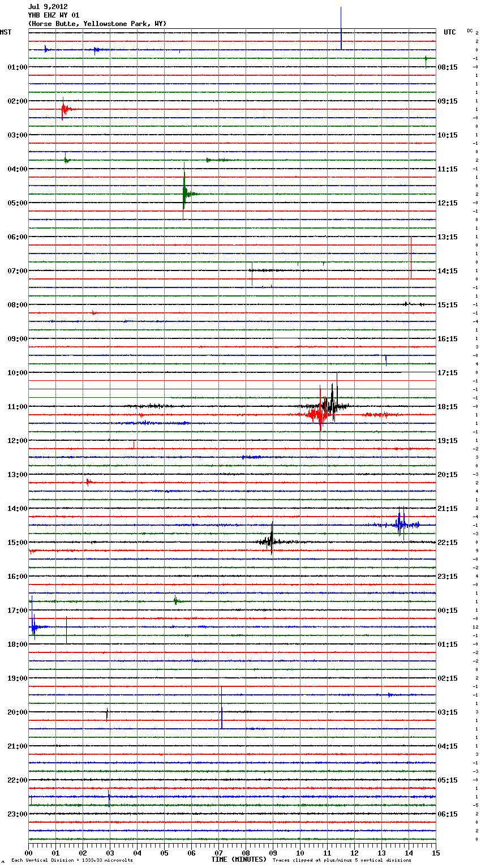Click the UTC column header

[449, 32]
